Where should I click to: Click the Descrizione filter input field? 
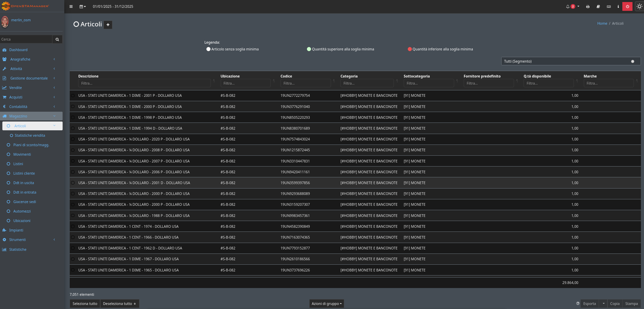144,83
